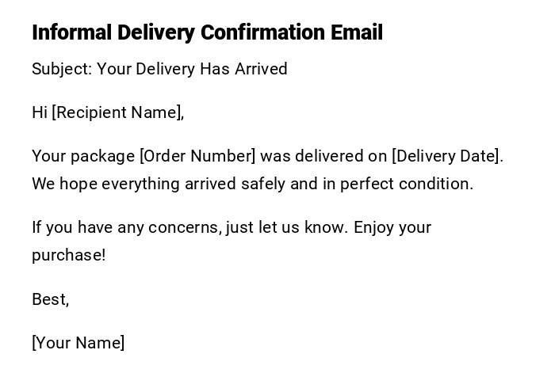
Task: Select the [Delivery Date] placeholder
Action: tap(446, 156)
